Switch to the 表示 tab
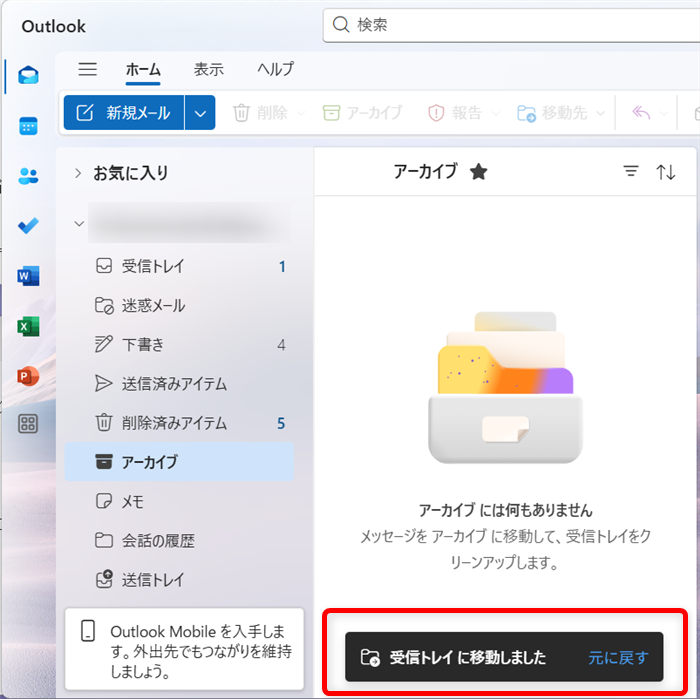Viewport: 700px width, 699px height. point(208,69)
